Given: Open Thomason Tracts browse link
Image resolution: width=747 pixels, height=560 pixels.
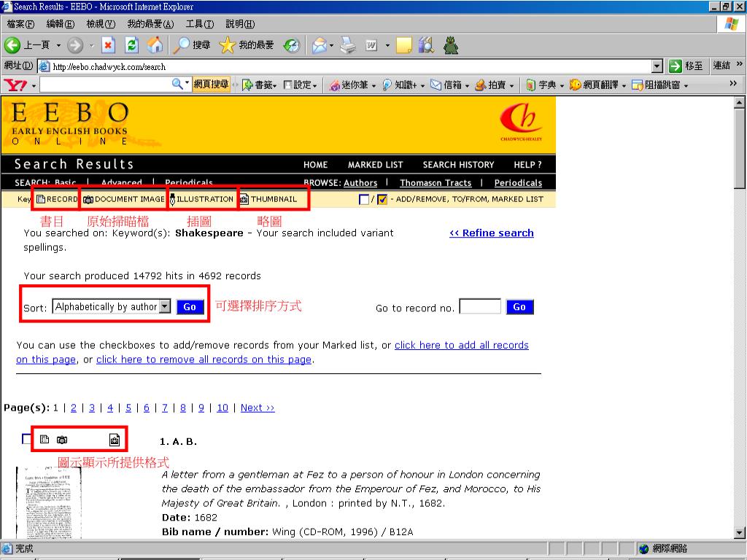Looking at the screenshot, I should [x=436, y=183].
